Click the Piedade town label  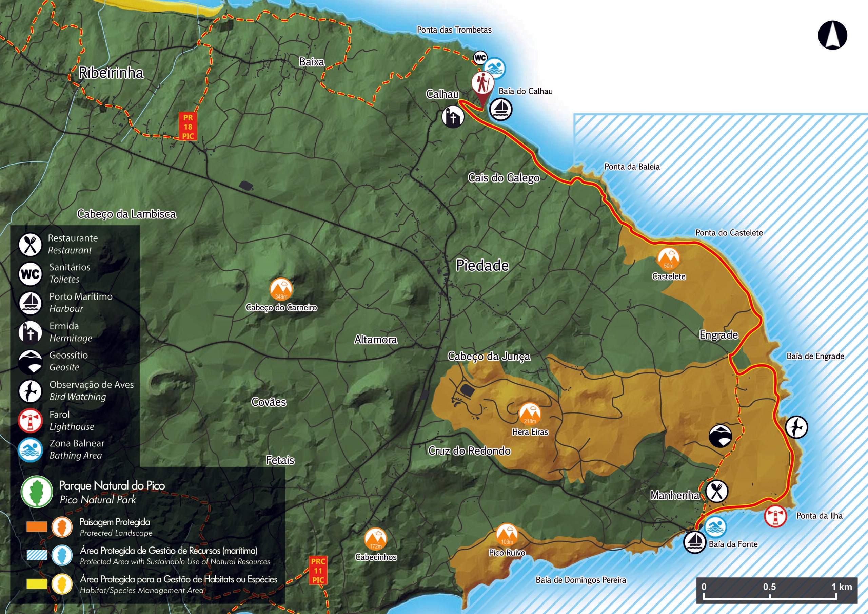coord(482,266)
